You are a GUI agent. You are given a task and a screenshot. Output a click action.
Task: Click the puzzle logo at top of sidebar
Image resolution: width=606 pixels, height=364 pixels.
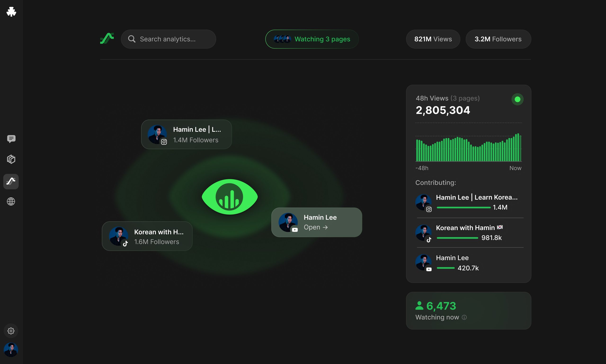(x=11, y=12)
